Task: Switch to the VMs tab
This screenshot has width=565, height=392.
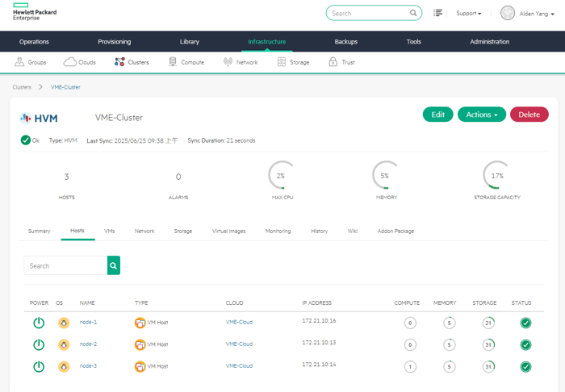Action: [109, 231]
